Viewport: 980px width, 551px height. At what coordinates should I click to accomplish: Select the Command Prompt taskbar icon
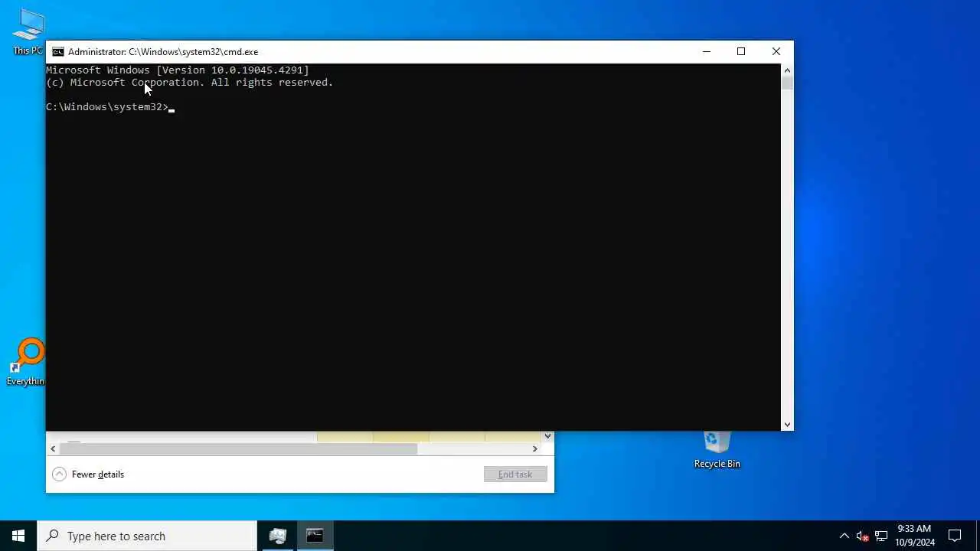click(315, 536)
